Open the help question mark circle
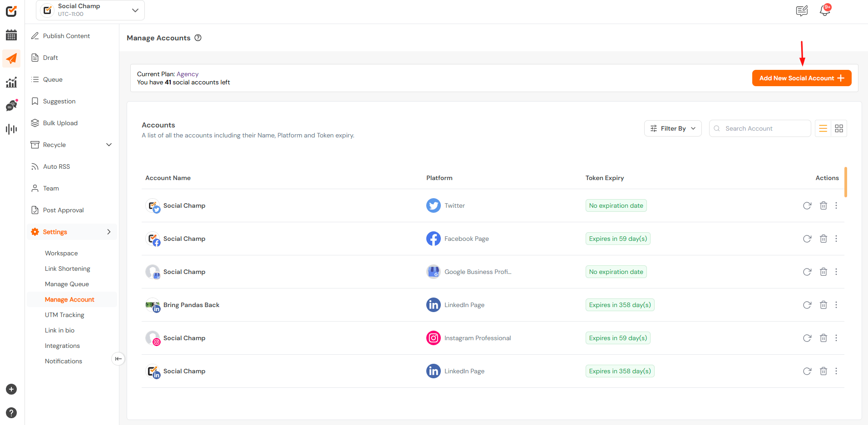Viewport: 868px width, 425px height. [x=11, y=413]
